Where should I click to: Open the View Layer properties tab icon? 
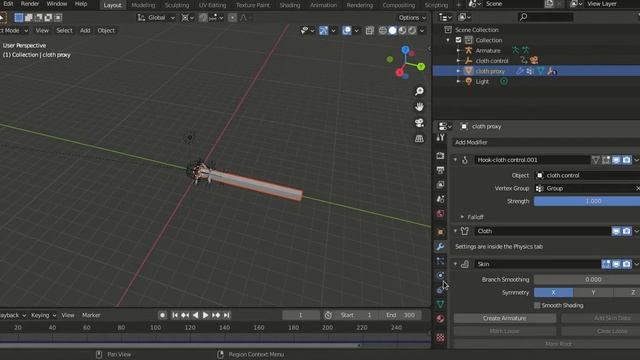440,185
